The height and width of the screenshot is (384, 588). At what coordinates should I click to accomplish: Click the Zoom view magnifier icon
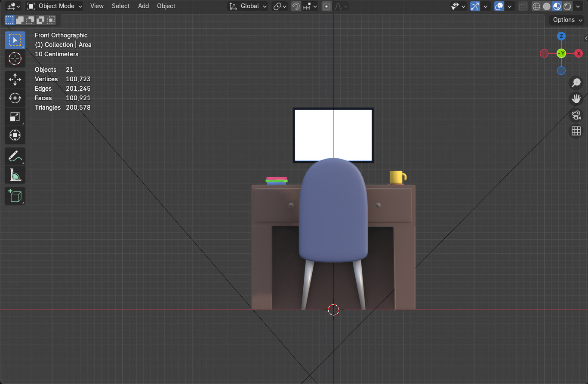pos(576,83)
